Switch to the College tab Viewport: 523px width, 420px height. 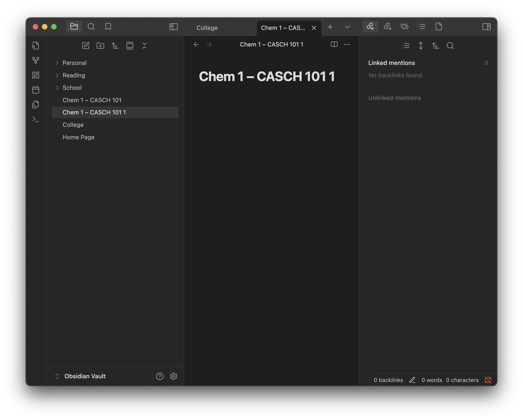pyautogui.click(x=207, y=28)
